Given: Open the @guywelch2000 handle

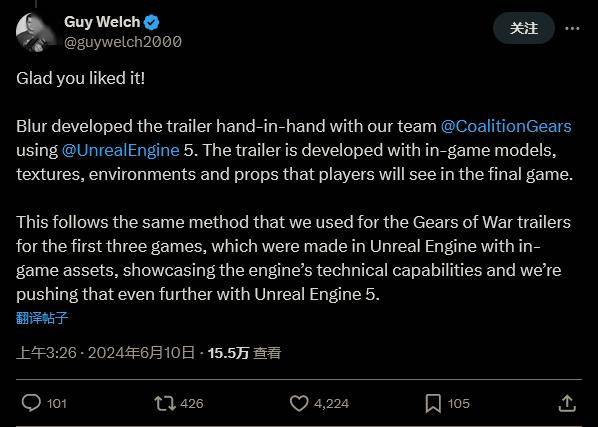Looking at the screenshot, I should tap(123, 42).
